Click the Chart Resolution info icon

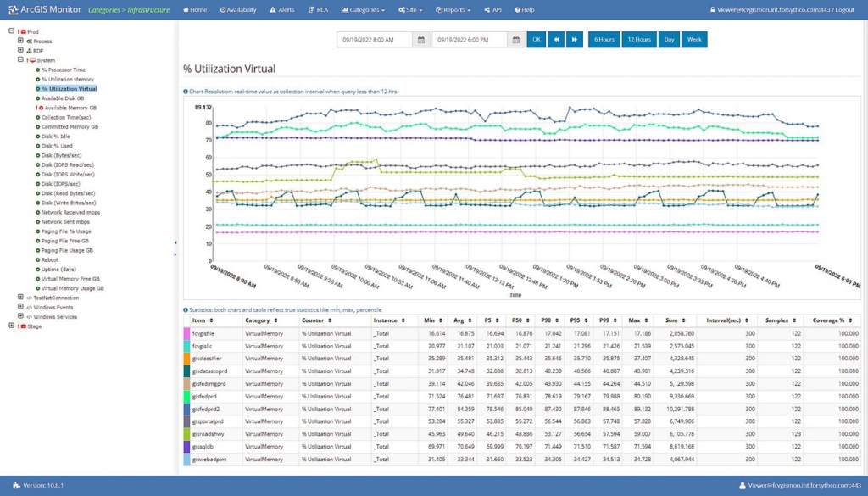click(x=186, y=91)
